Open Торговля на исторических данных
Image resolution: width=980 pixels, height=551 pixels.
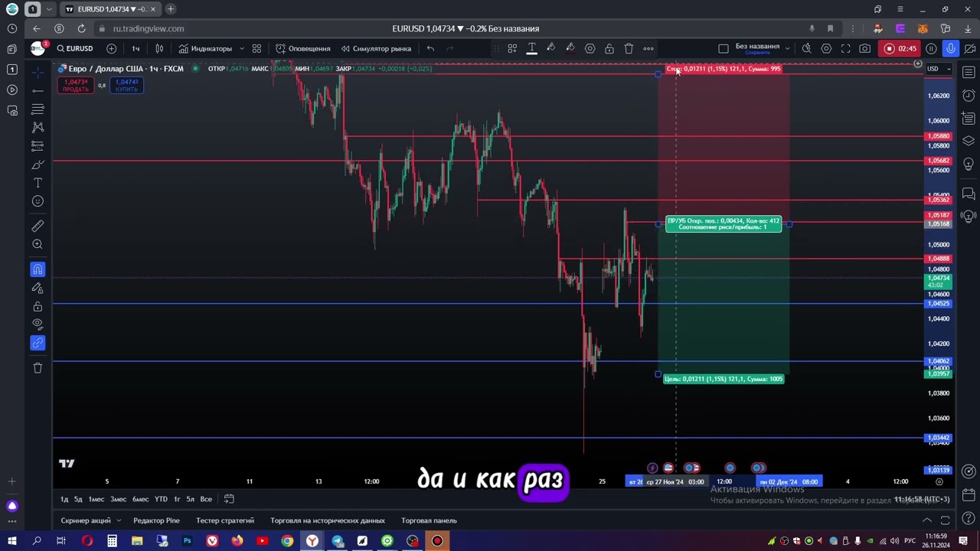328,520
